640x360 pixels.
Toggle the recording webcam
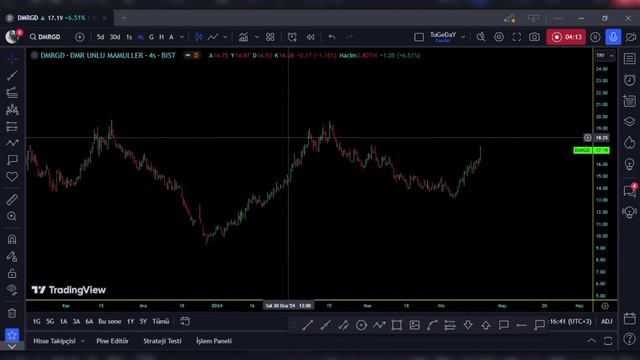[x=631, y=37]
